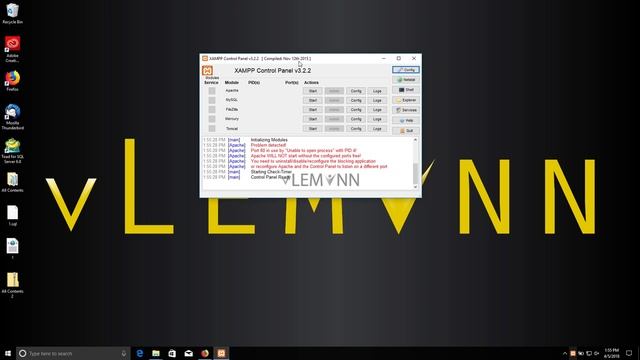Click the 'Problem detected!' log line
This screenshot has width=640, height=360.
(x=268, y=145)
